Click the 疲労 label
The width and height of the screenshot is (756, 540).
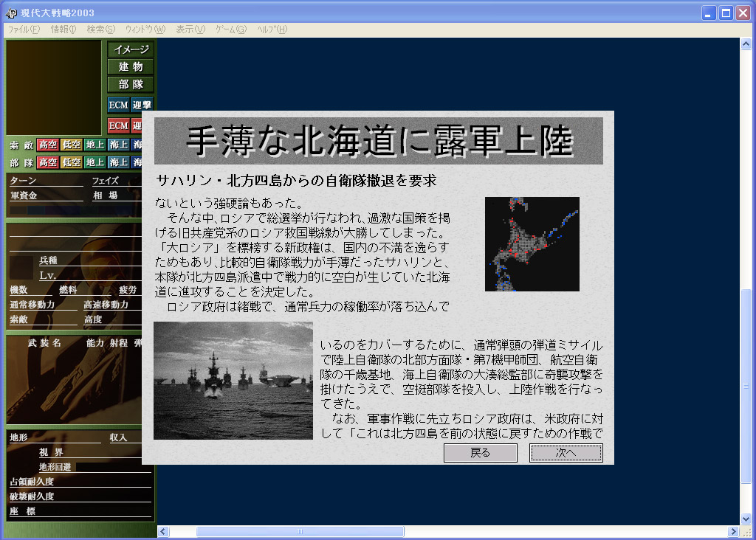click(128, 290)
